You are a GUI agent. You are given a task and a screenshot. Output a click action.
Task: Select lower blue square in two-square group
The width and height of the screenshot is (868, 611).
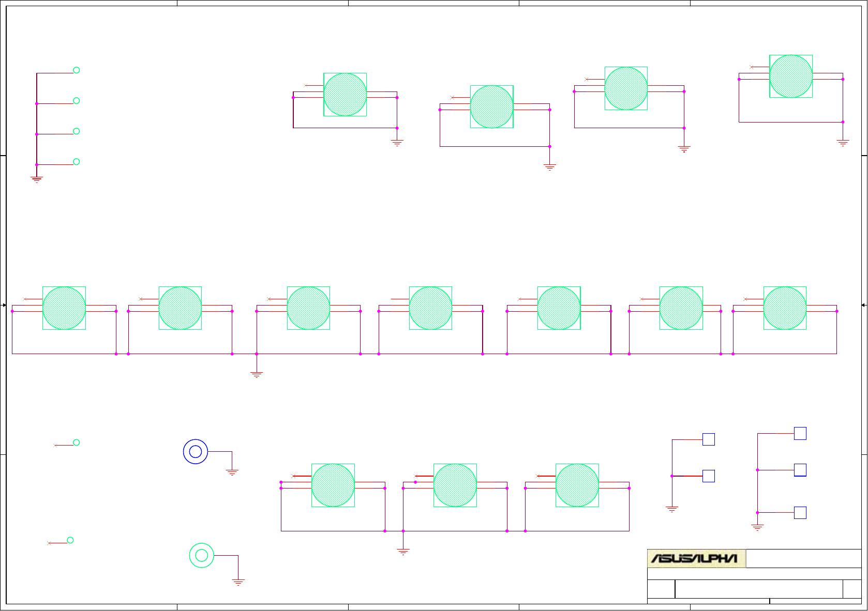tap(709, 476)
